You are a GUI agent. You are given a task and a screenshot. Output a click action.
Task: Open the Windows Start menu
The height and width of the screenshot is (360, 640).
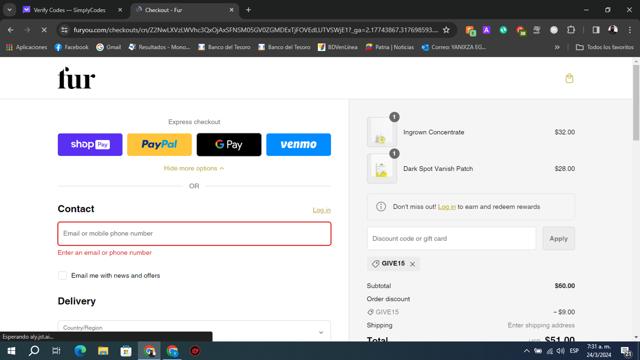tap(11, 351)
